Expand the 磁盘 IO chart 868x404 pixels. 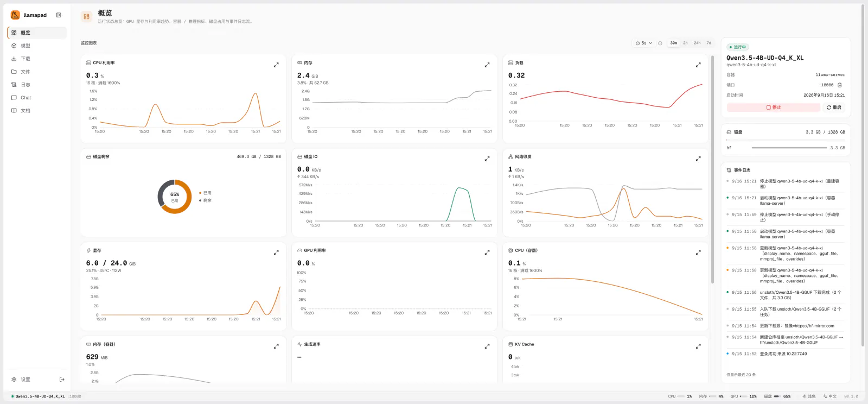(x=487, y=159)
